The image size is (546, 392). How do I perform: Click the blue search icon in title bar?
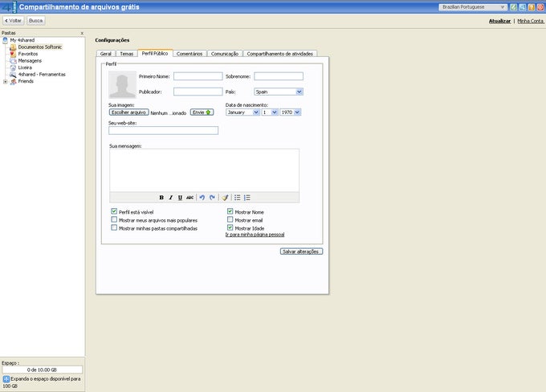pos(523,7)
